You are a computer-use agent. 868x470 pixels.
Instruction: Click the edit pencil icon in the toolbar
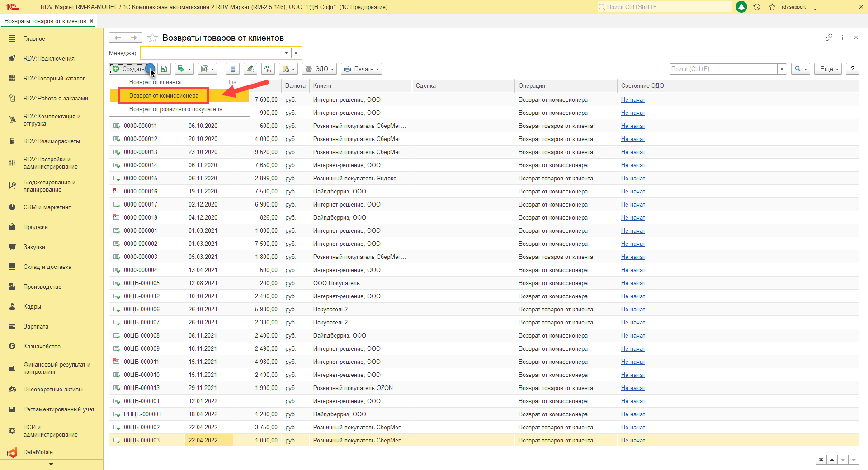click(250, 69)
